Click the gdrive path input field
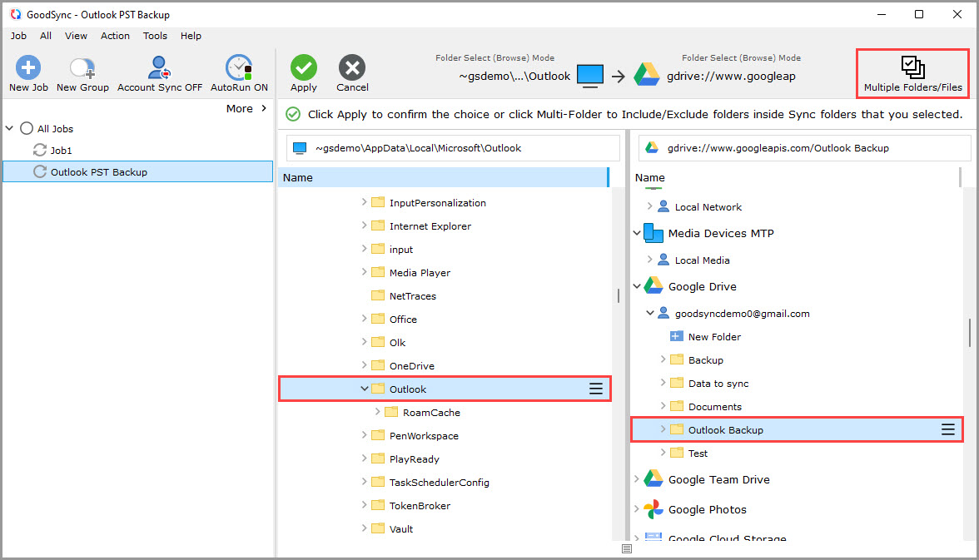This screenshot has height=560, width=979. (x=804, y=148)
